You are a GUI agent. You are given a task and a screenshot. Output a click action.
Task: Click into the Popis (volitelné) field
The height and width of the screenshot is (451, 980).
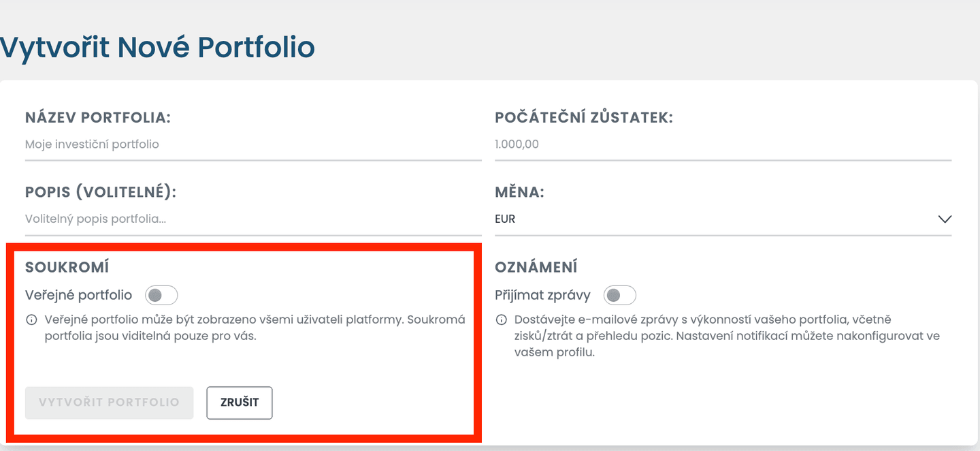click(252, 219)
